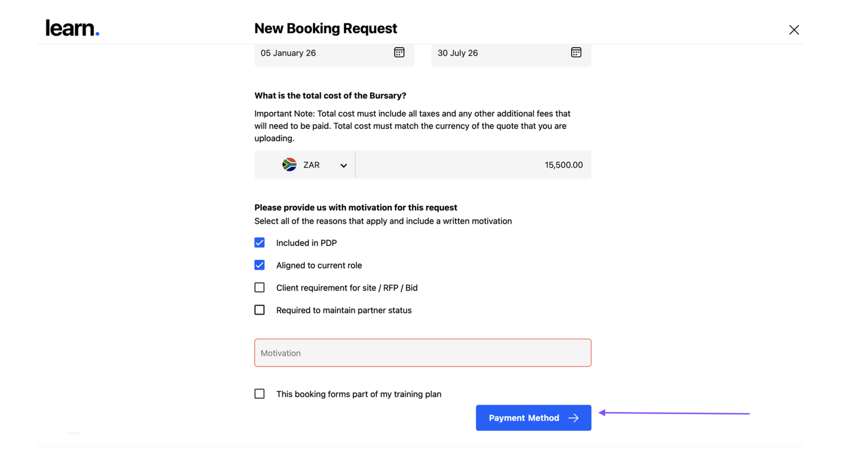
Task: Click the Included in PDP label
Action: (x=306, y=243)
